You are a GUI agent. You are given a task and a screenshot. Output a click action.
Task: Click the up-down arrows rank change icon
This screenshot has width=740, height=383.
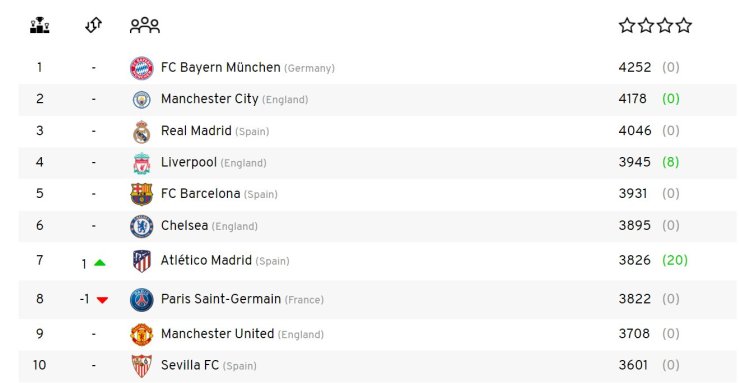(x=93, y=25)
